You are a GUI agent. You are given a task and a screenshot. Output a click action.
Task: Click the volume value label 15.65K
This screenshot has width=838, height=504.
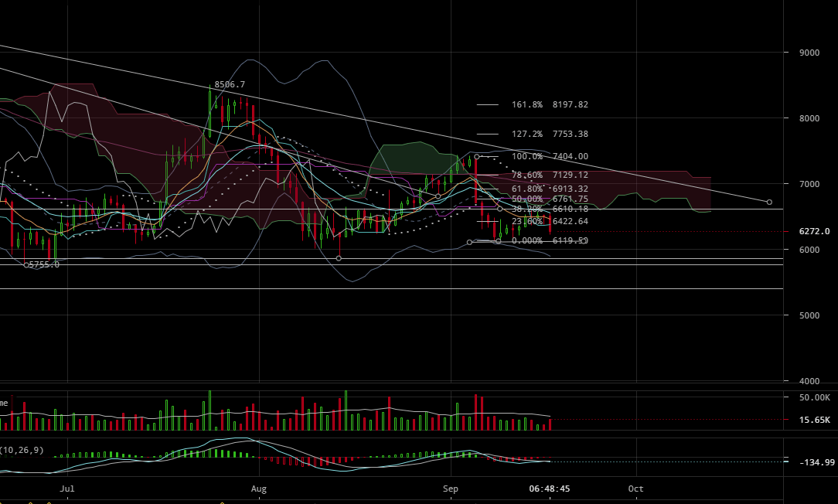tap(814, 420)
